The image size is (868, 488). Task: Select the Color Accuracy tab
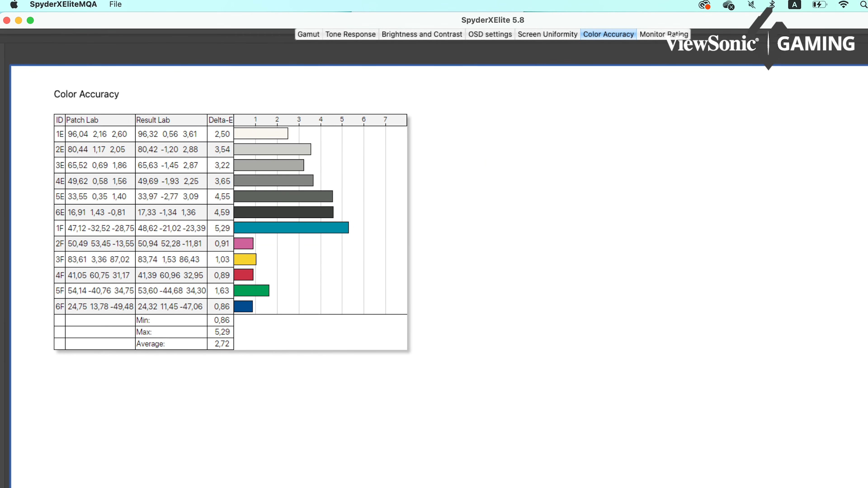(x=608, y=34)
